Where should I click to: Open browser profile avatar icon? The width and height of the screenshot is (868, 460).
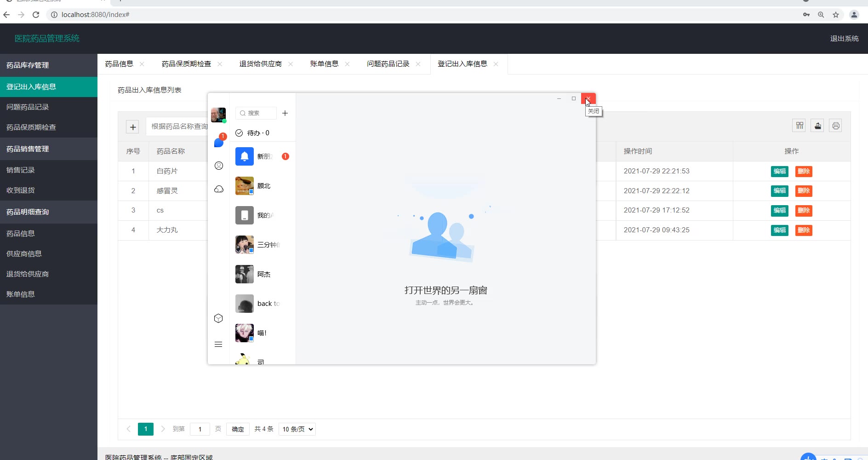click(x=854, y=15)
